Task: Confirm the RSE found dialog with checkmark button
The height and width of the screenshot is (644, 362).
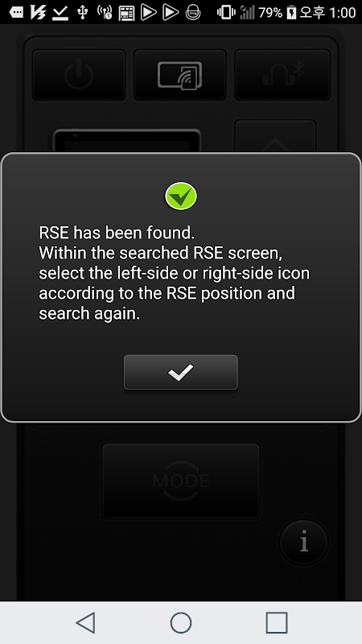Action: (x=180, y=372)
